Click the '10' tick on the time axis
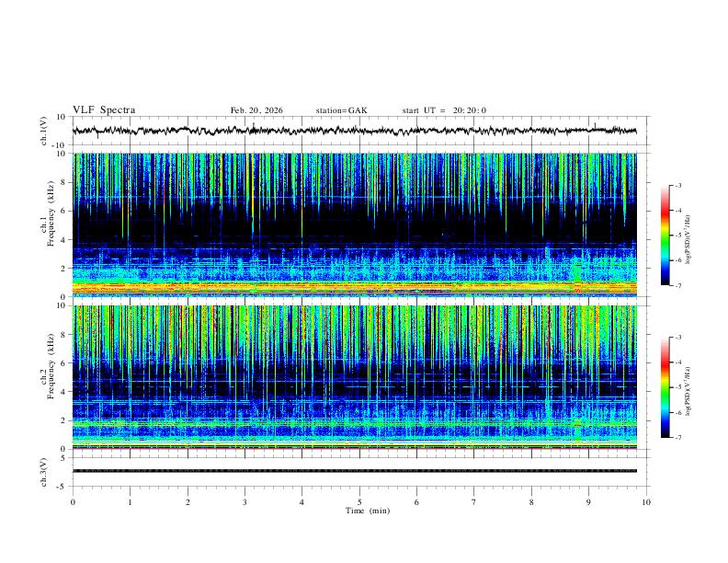The width and height of the screenshot is (728, 563). [x=646, y=502]
